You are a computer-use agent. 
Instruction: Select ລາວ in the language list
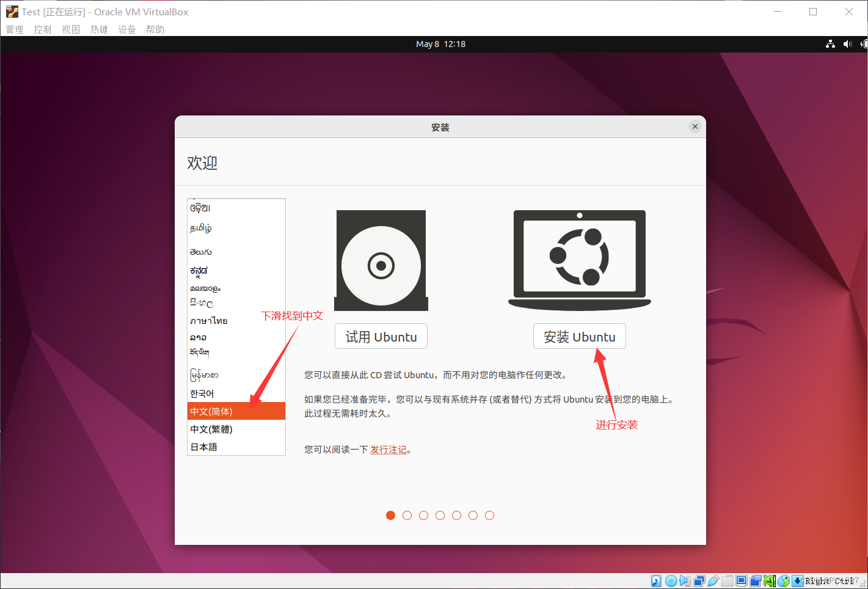236,337
